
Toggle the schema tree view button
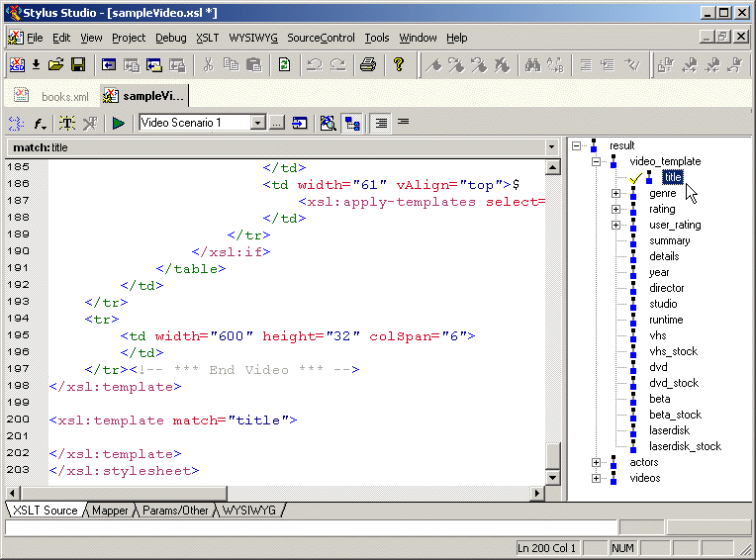click(351, 123)
